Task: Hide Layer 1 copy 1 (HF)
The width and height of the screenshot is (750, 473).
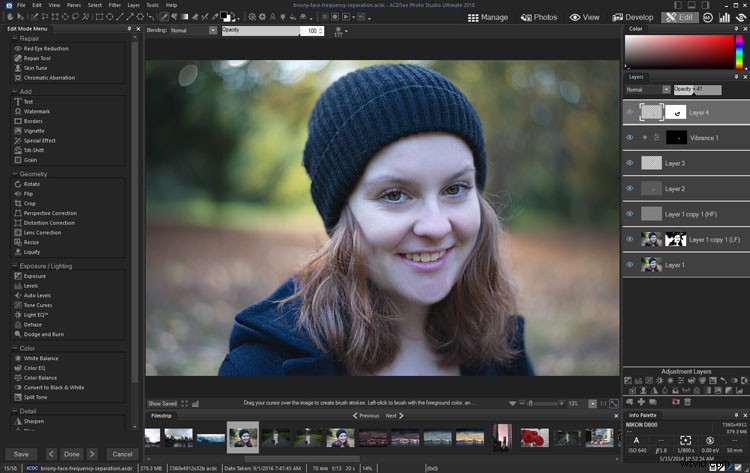Action: (x=630, y=214)
